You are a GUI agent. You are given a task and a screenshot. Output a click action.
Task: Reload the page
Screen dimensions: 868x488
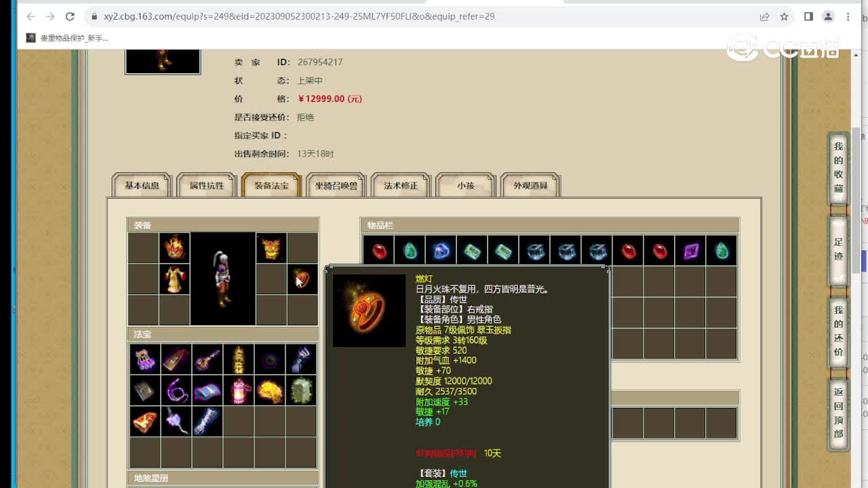click(70, 16)
